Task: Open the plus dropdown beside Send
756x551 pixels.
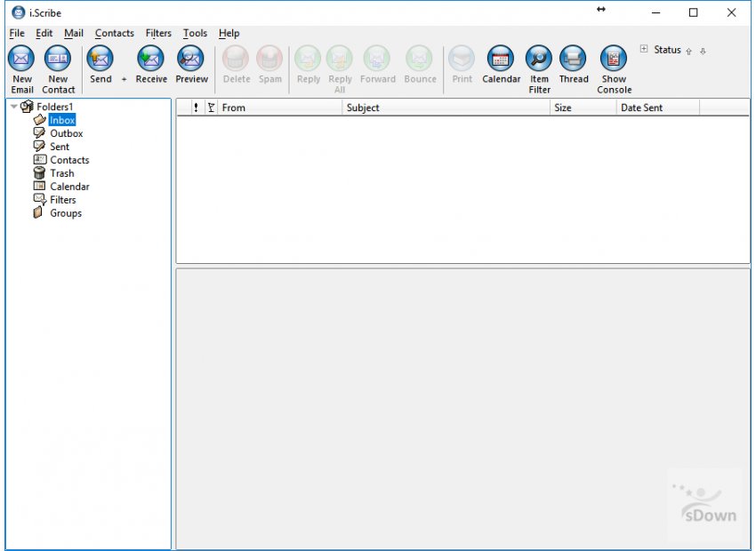Action: pos(124,79)
